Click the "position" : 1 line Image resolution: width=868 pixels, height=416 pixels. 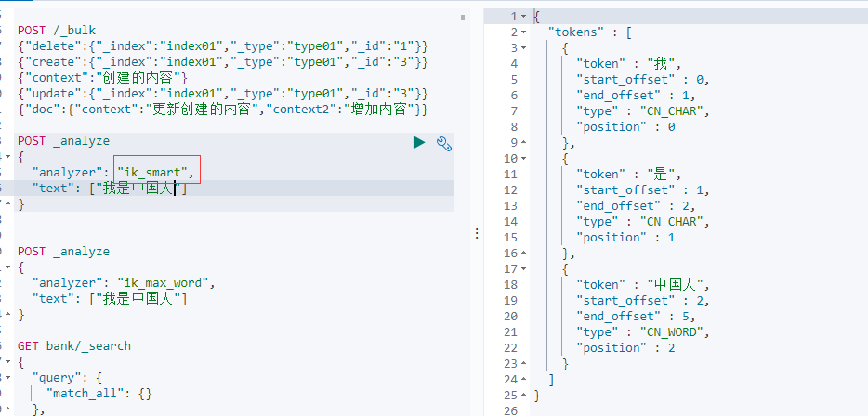click(625, 238)
